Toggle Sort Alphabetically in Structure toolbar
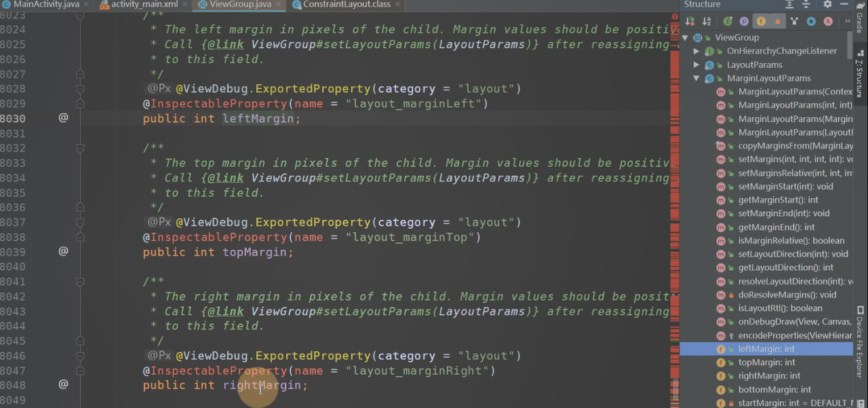Screen dimensions: 868x408 coord(707,22)
